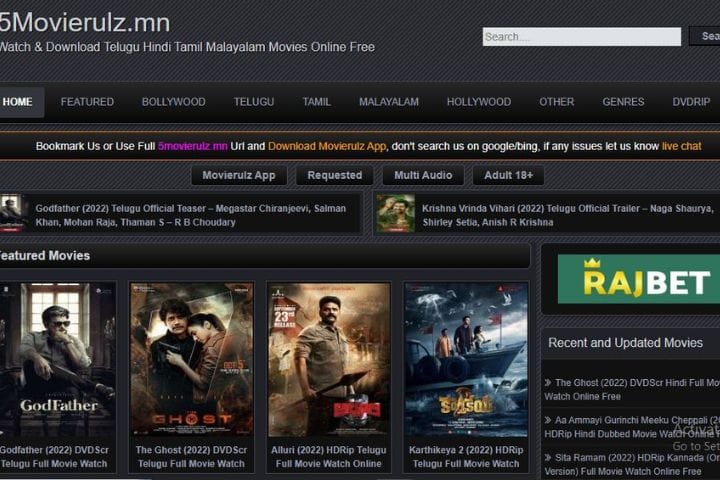Open Alluri (2022) HDRip Telugu title

pos(329,457)
